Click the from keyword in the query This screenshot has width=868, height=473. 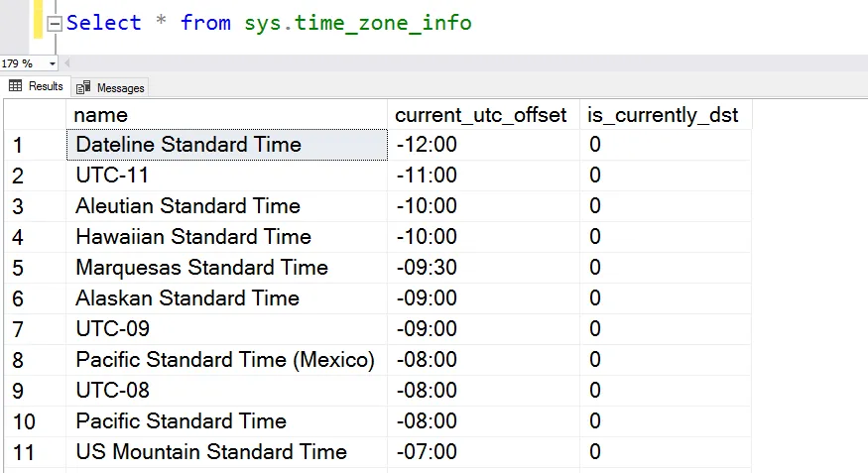(x=205, y=23)
